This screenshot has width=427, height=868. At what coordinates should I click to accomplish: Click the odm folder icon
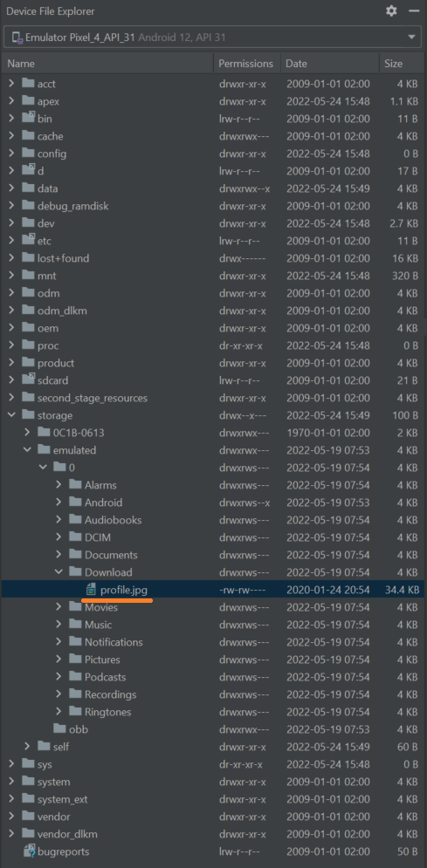[x=28, y=293]
